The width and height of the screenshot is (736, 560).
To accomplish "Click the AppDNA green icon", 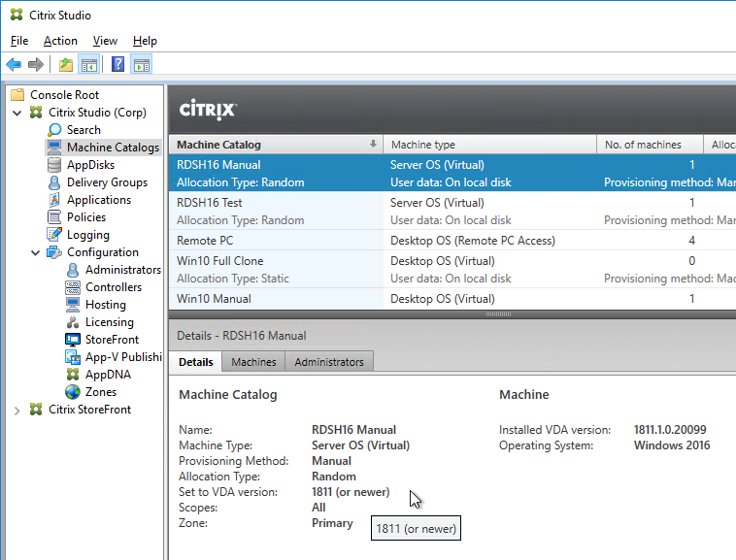I will coord(73,375).
